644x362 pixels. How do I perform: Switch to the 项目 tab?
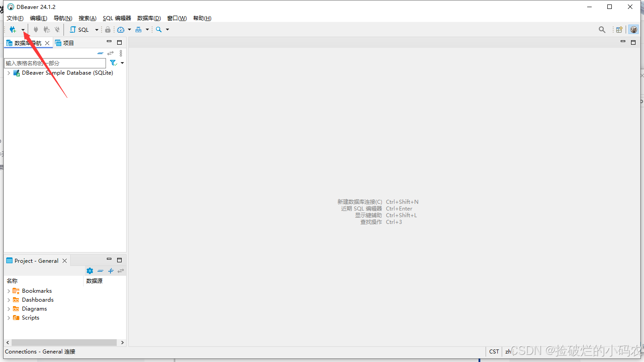pos(64,43)
